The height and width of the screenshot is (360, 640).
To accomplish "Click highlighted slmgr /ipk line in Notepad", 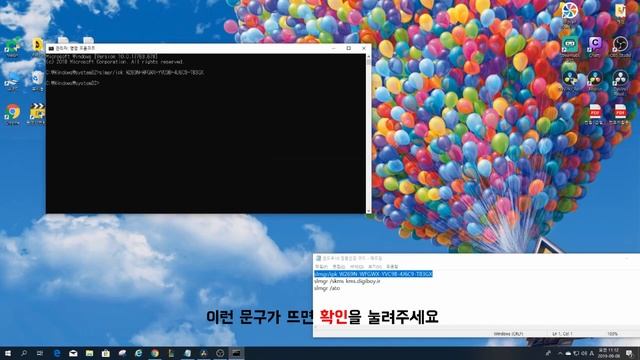I will coord(373,274).
